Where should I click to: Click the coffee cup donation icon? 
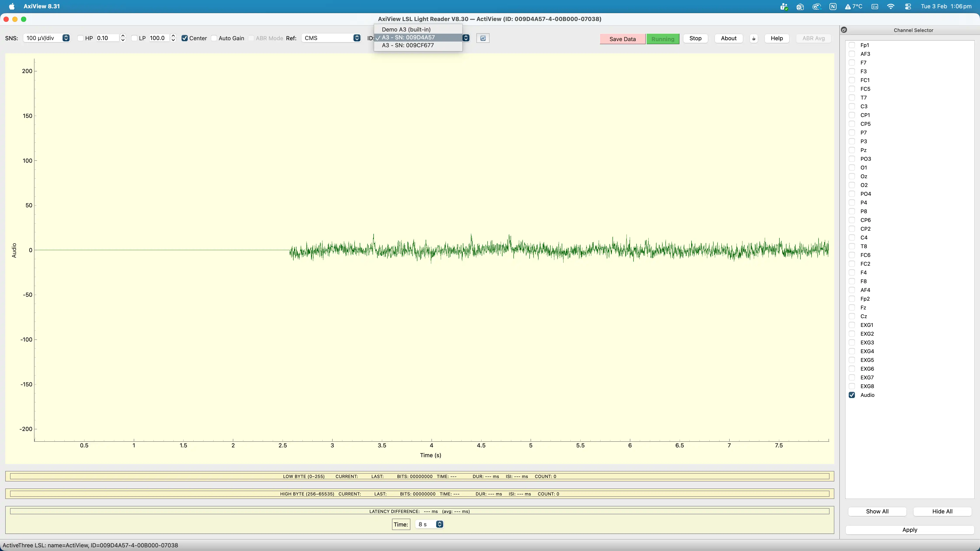(x=754, y=38)
